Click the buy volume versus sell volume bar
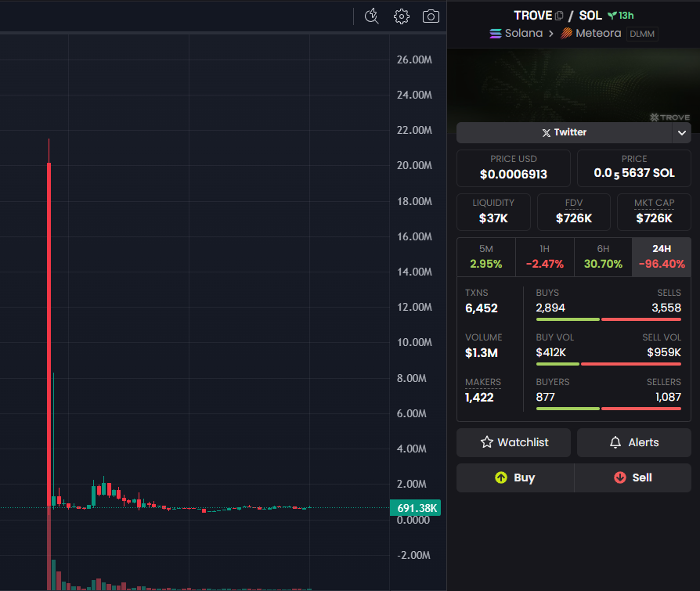 coord(608,364)
